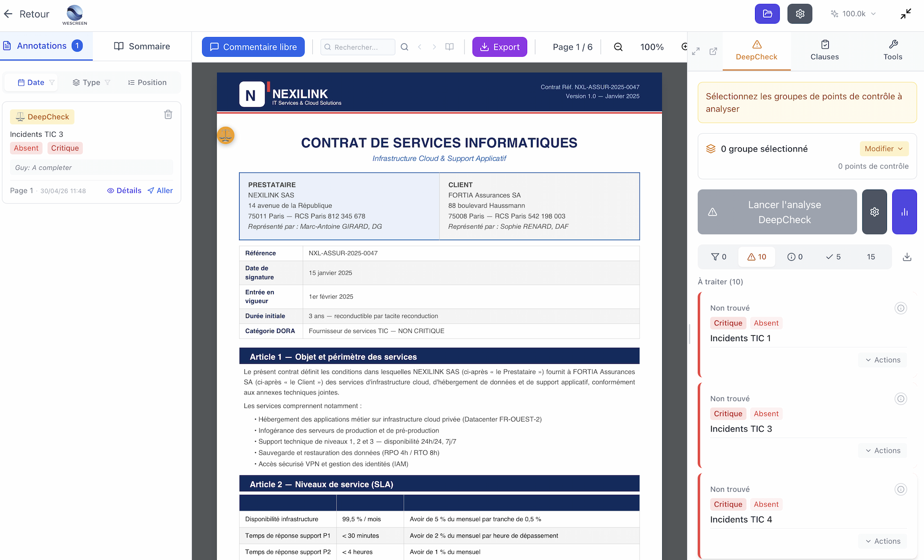Click the Commentaire libre button
The image size is (924, 560).
253,47
